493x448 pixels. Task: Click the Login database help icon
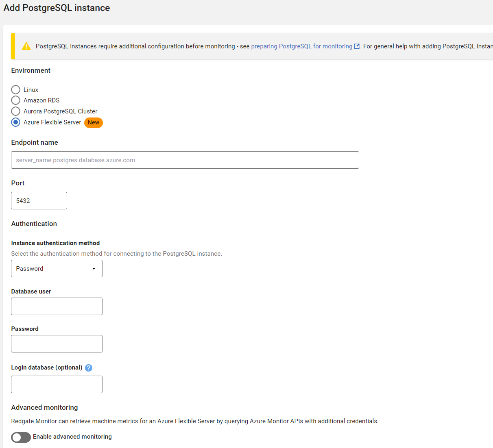pos(89,368)
